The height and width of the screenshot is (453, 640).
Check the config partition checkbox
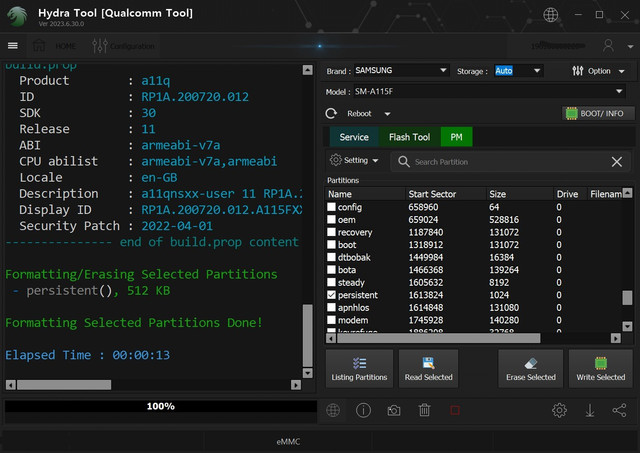(x=331, y=207)
